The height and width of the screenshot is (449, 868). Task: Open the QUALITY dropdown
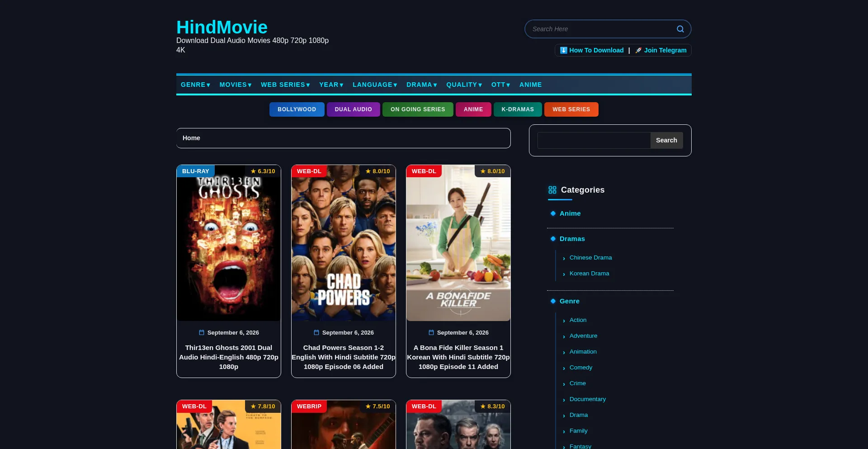click(464, 85)
